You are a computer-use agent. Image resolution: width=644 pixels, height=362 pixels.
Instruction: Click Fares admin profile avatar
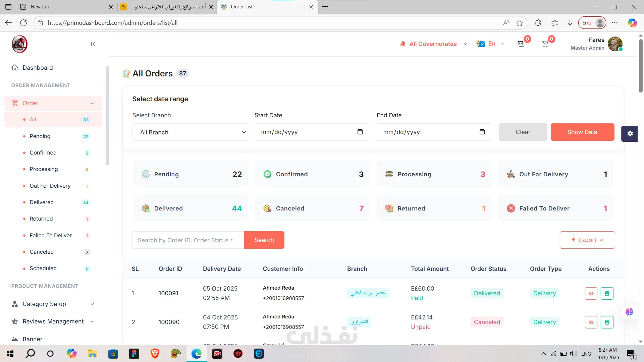615,44
